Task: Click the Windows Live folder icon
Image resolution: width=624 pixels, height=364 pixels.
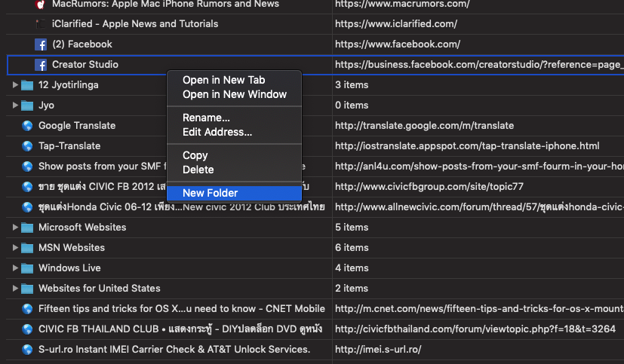Action: pyautogui.click(x=27, y=268)
